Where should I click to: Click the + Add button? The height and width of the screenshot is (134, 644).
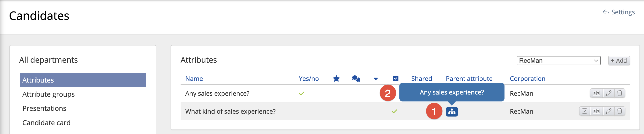(618, 61)
